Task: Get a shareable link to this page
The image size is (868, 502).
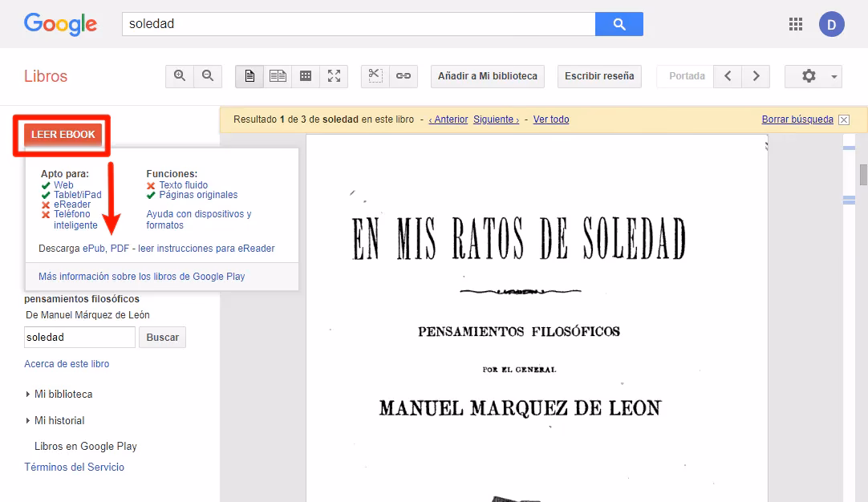Action: coord(404,75)
